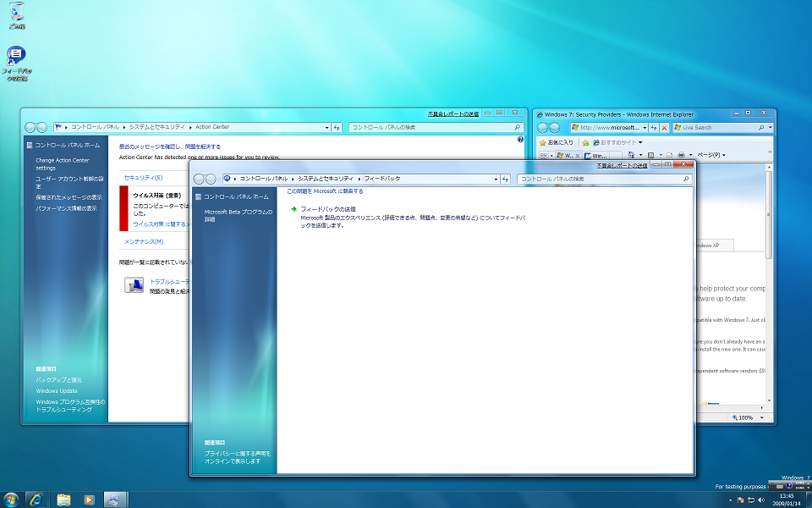Open バックアップと復元 related link
The width and height of the screenshot is (812, 508).
click(x=58, y=380)
